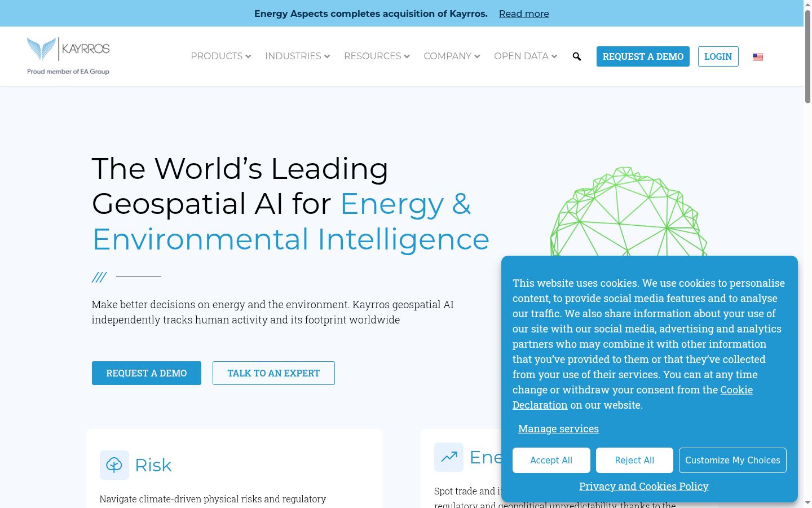Open Customize My Choices
The image size is (812, 508).
click(732, 461)
